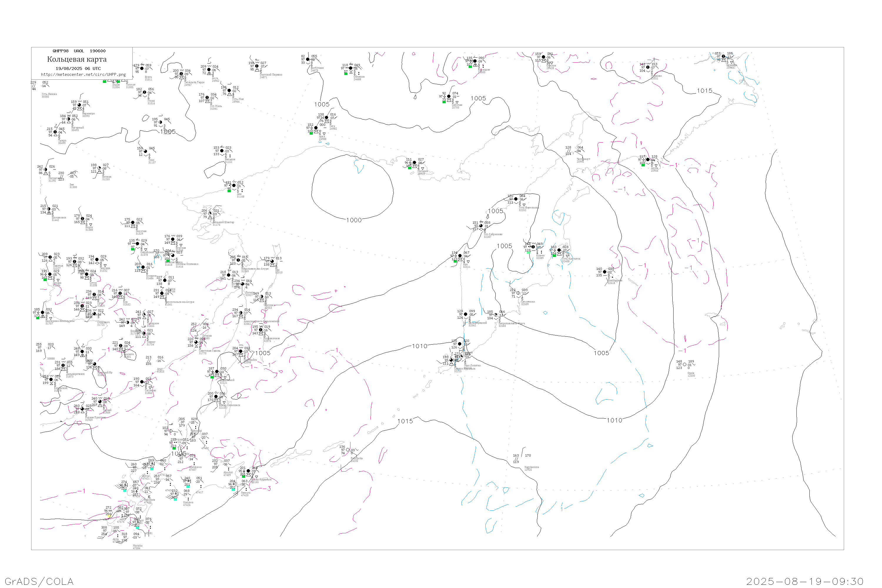Screen dimensions: 882x588
Task: Click the Семлячики station circle marker
Action: point(518,293)
